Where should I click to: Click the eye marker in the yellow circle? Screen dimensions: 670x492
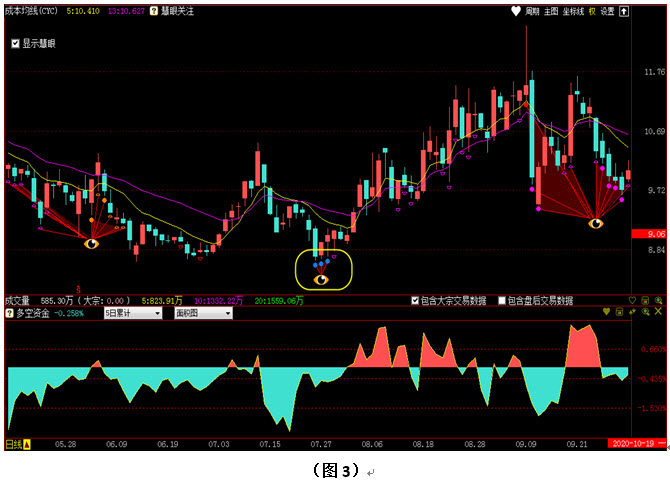click(321, 280)
